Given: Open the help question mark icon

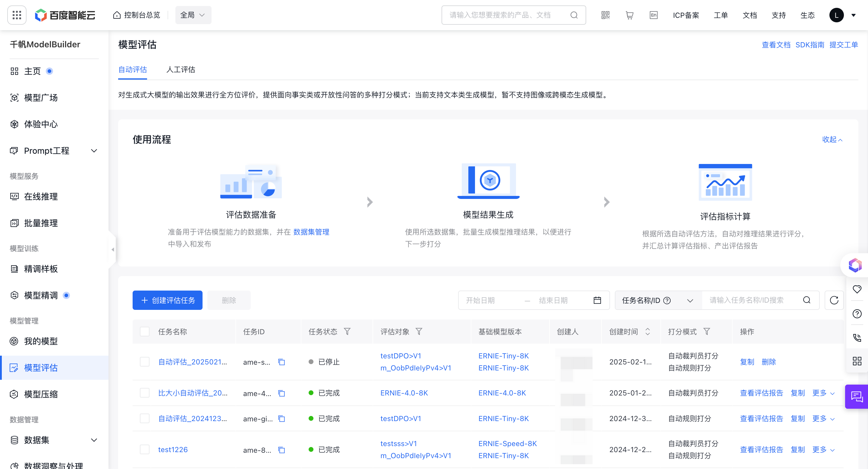Looking at the screenshot, I should point(857,314).
